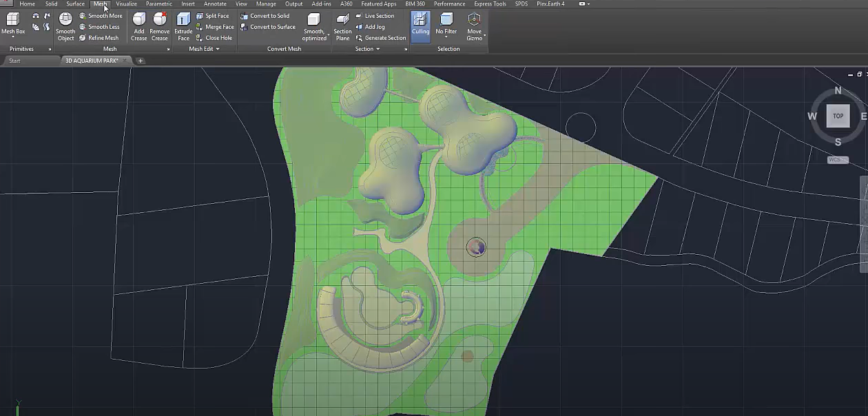Viewport: 868px width, 416px height.
Task: Select the Add Crease tool
Action: (x=139, y=26)
